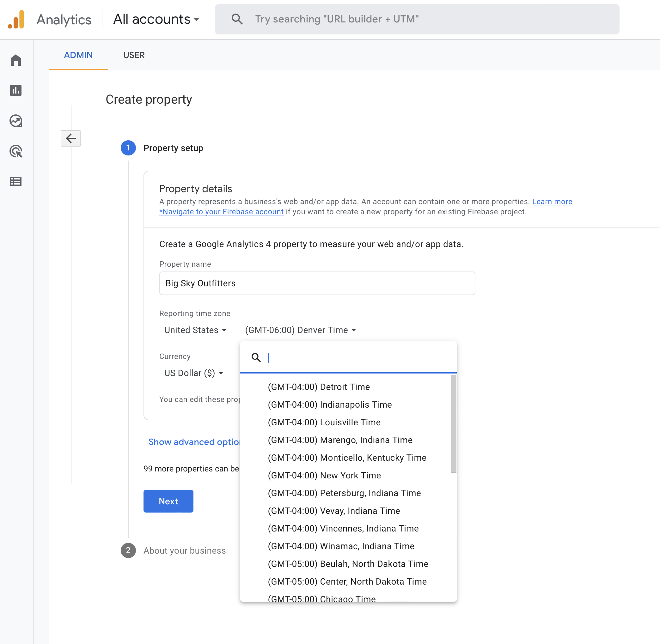Focus the Property name input field
This screenshot has height=644, width=660.
click(x=317, y=283)
